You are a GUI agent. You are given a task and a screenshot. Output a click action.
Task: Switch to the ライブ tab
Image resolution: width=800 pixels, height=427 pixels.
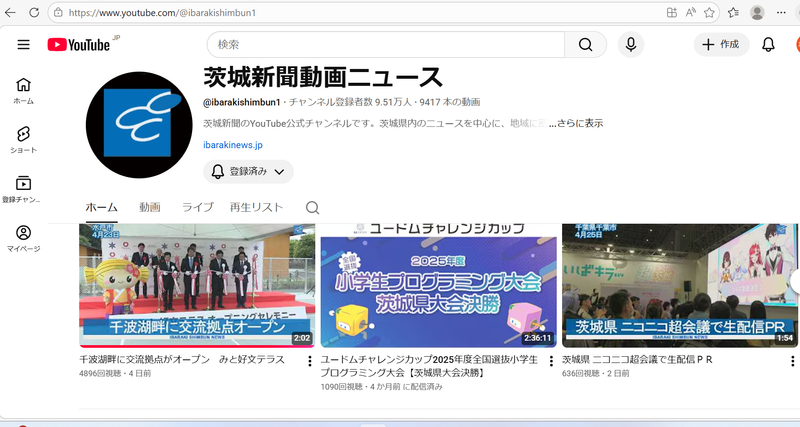click(x=197, y=207)
